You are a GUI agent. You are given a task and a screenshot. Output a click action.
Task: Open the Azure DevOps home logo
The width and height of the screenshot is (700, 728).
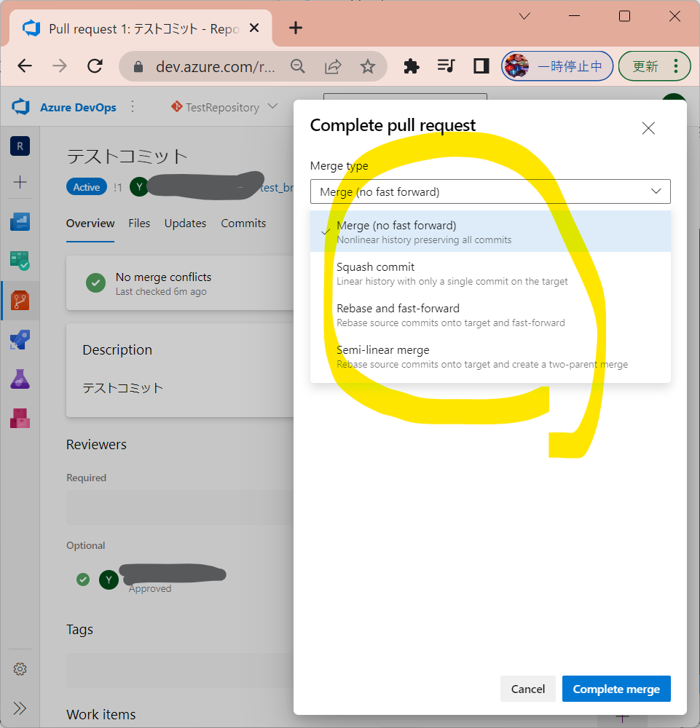(20, 107)
